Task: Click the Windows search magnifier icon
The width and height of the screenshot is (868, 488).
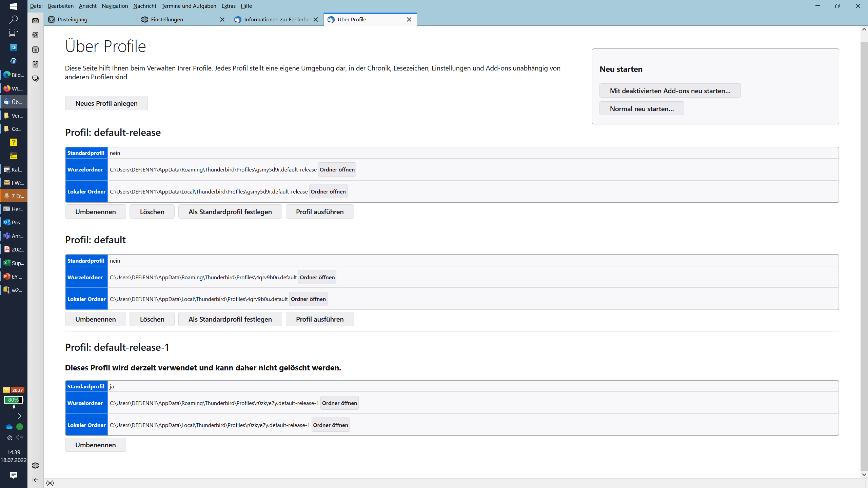Action: pyautogui.click(x=14, y=19)
